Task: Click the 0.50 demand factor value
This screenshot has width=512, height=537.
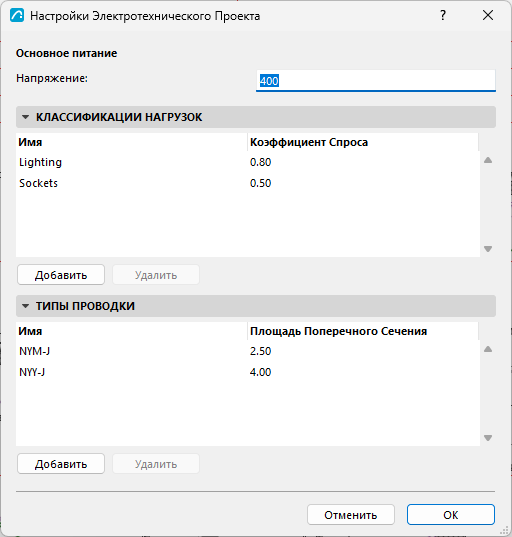Action: pyautogui.click(x=261, y=183)
